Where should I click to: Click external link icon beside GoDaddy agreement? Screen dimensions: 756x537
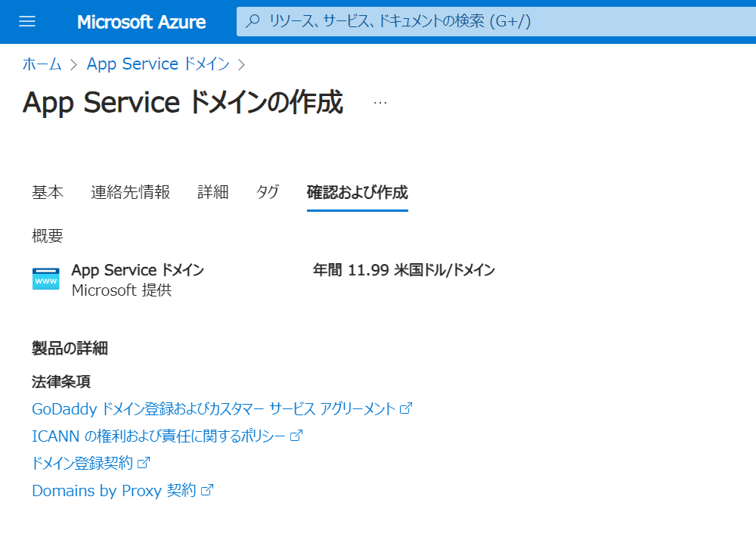coord(406,408)
